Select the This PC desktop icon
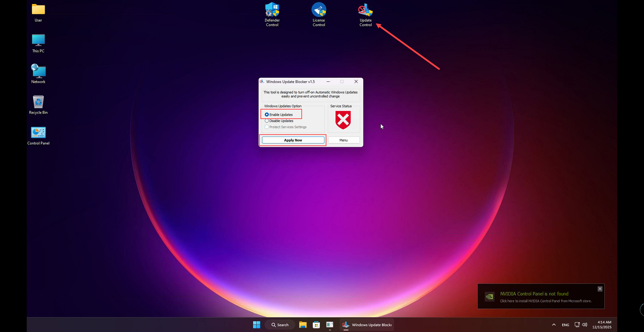 [x=38, y=41]
